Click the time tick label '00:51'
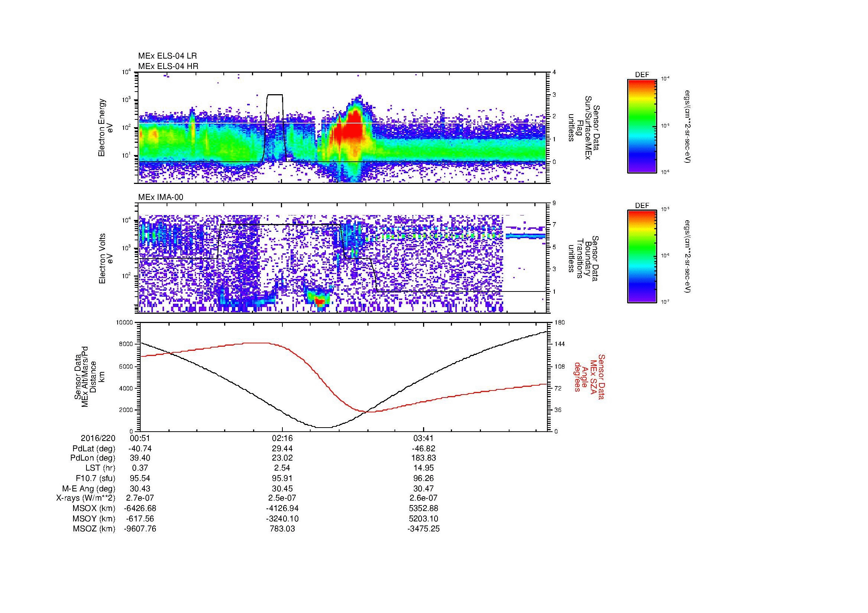The image size is (868, 613). coord(140,438)
